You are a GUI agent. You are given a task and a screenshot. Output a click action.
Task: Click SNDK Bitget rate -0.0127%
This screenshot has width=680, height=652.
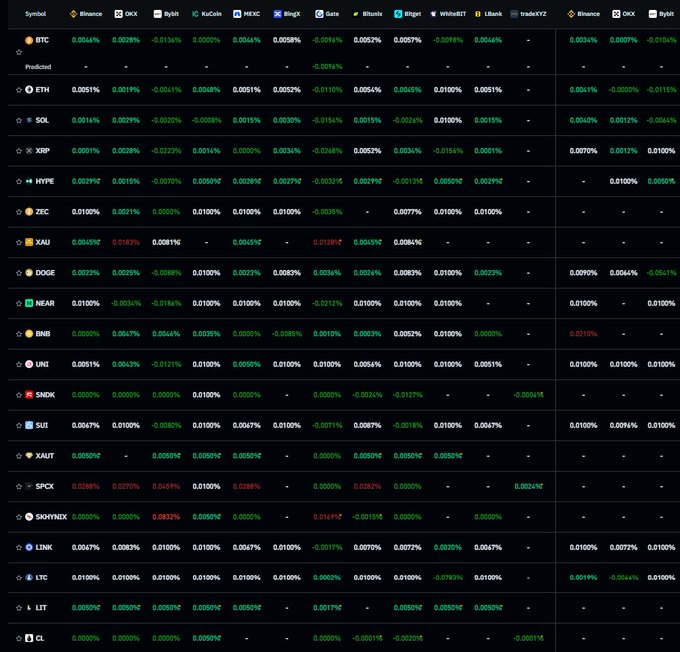[x=407, y=395]
